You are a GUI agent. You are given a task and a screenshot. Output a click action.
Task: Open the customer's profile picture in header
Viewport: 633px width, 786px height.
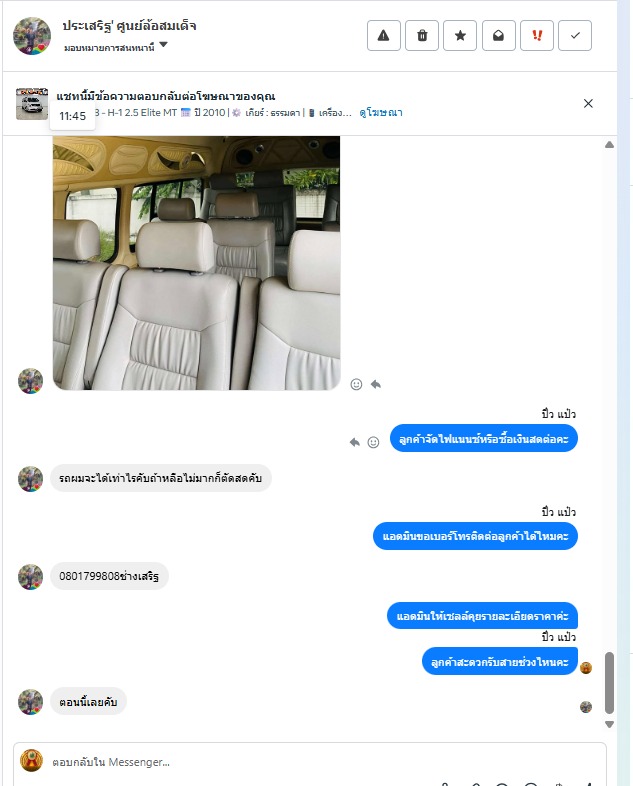pyautogui.click(x=32, y=36)
